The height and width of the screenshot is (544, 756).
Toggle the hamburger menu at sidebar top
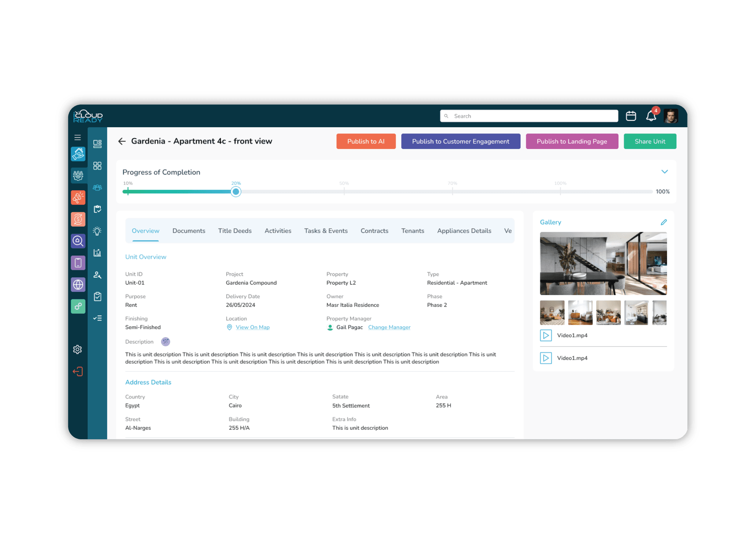pyautogui.click(x=77, y=137)
